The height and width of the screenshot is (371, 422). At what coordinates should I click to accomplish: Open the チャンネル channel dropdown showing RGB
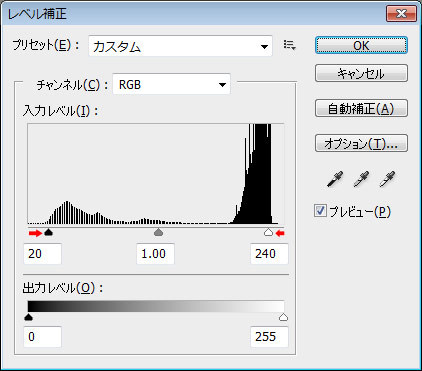[x=171, y=84]
